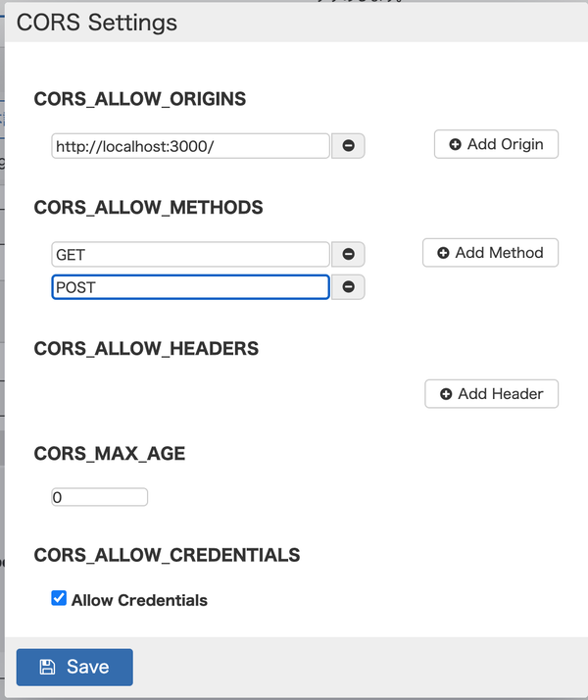Click the plus icon beside Add Header
Viewport: 588px width, 700px height.
click(446, 394)
